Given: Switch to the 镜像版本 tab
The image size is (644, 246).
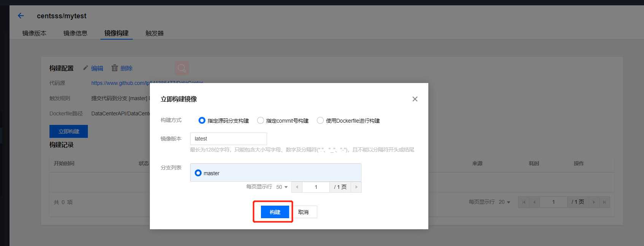Looking at the screenshot, I should pos(34,33).
